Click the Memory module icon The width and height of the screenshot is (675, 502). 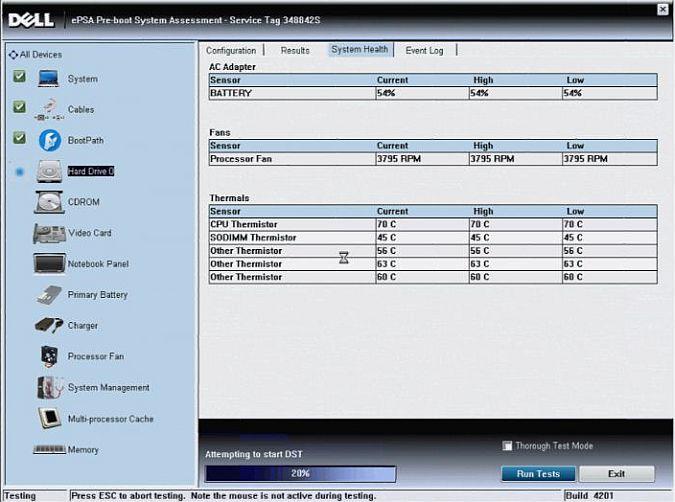(x=50, y=449)
